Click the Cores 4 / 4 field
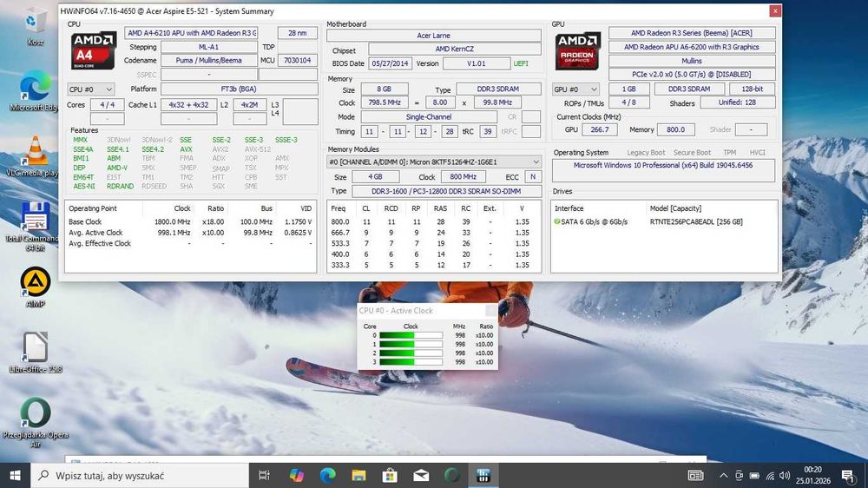The height and width of the screenshot is (488, 868). click(108, 105)
